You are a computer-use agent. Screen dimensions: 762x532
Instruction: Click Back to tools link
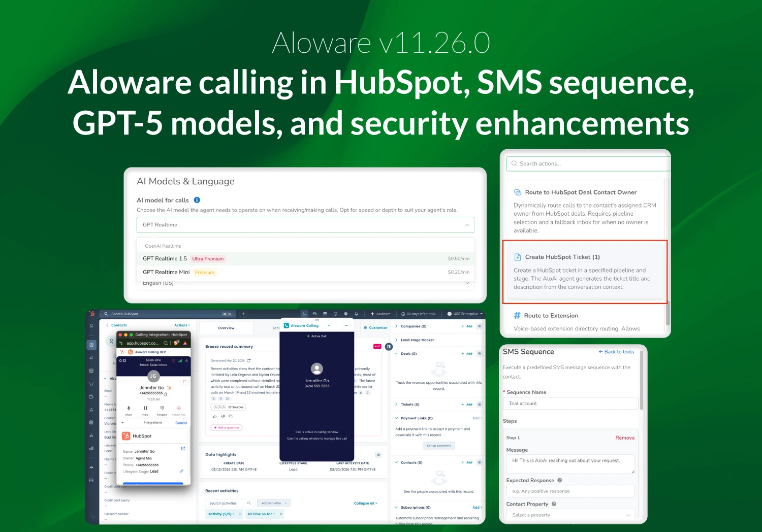point(616,352)
